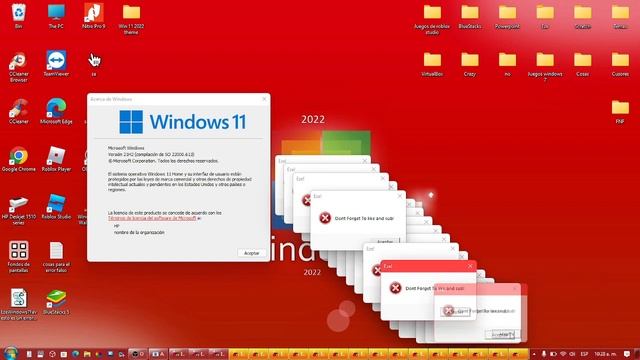Launch TeamViewer from the desktop
The image size is (640, 360).
pyautogui.click(x=56, y=64)
